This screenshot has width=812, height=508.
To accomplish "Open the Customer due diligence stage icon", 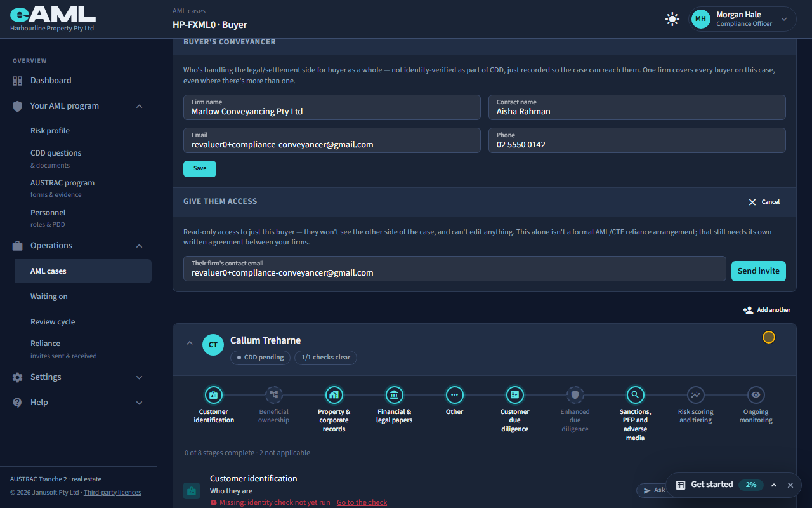I will [514, 395].
